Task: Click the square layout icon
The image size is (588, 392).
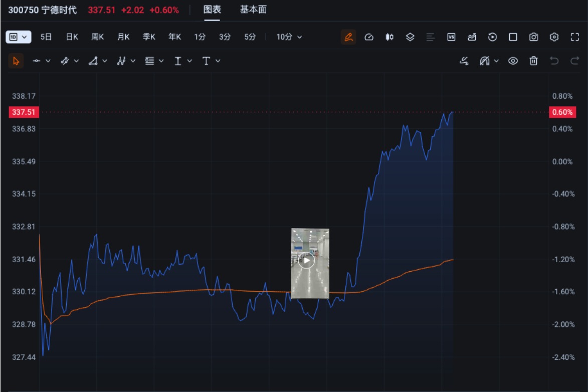Action: click(513, 37)
